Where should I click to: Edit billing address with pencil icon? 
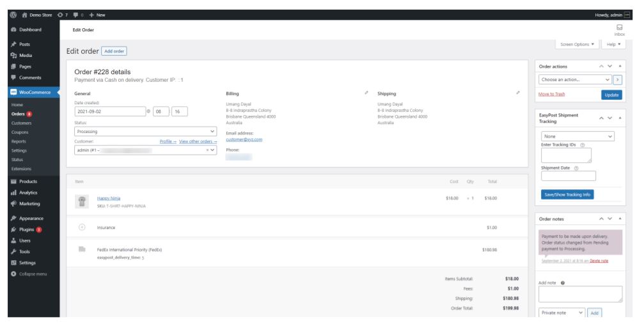pyautogui.click(x=366, y=93)
